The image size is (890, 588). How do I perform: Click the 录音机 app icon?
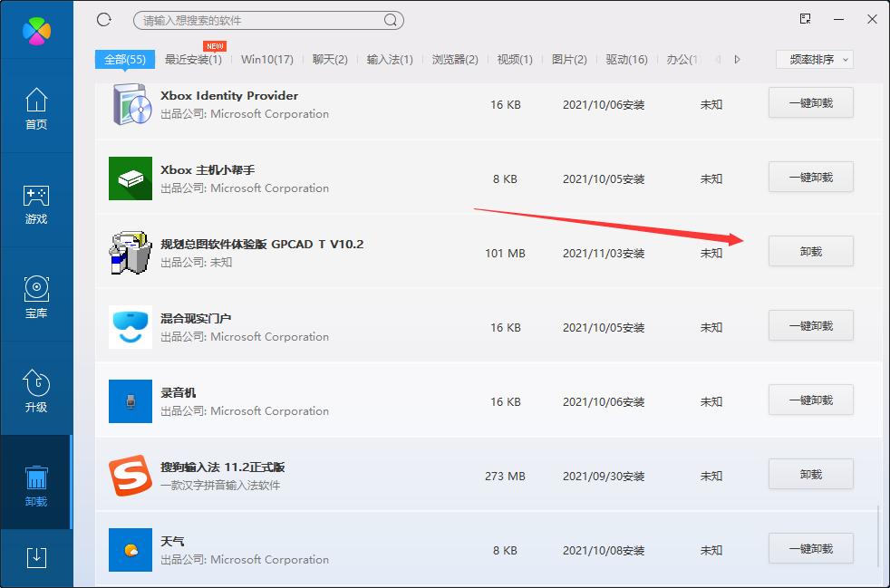click(x=131, y=402)
